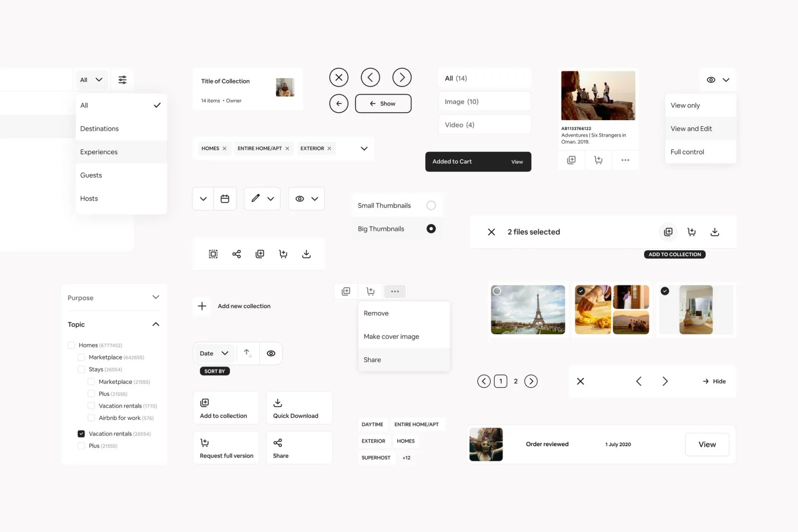The height and width of the screenshot is (532, 798).
Task: Switch to the Image (10) tab
Action: click(484, 101)
